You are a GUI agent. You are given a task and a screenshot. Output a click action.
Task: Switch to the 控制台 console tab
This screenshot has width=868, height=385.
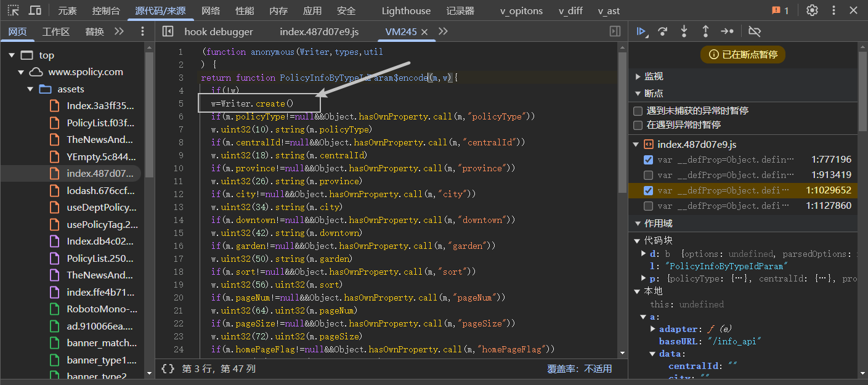106,10
